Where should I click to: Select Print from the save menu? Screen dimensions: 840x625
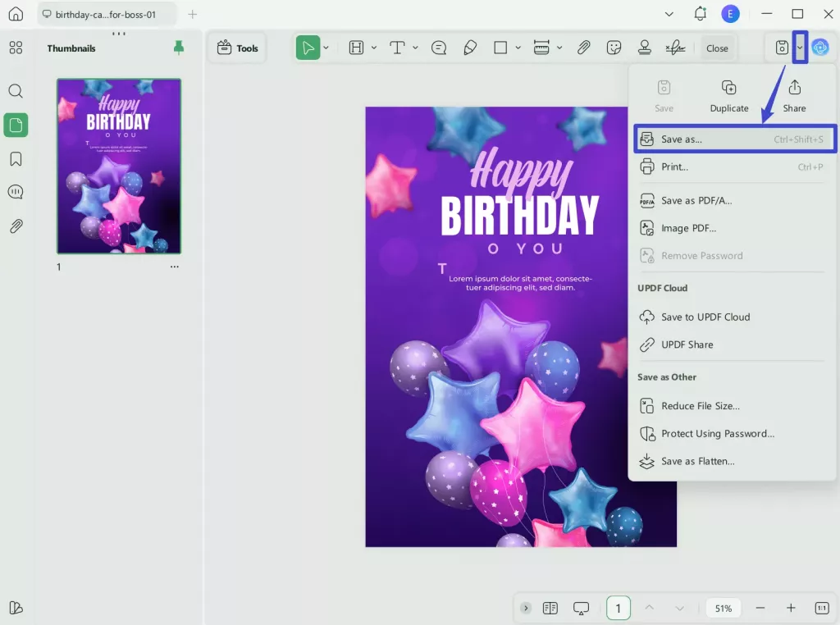pyautogui.click(x=674, y=166)
